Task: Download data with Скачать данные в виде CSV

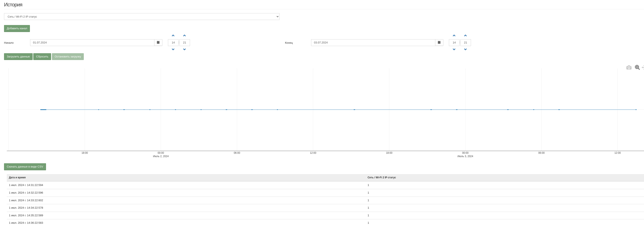Action: pos(25,167)
